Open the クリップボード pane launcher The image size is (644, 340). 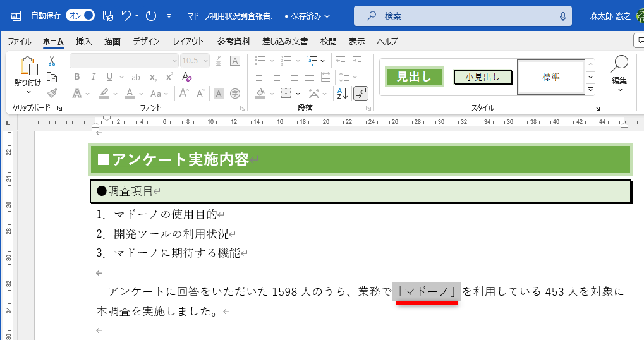(59, 108)
